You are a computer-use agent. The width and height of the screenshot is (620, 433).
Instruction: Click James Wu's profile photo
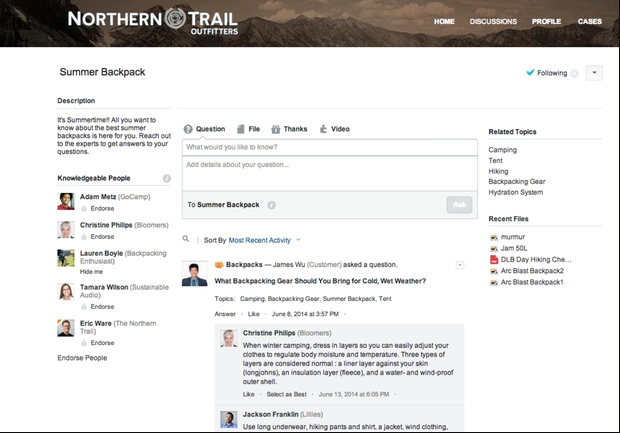pyautogui.click(x=195, y=274)
